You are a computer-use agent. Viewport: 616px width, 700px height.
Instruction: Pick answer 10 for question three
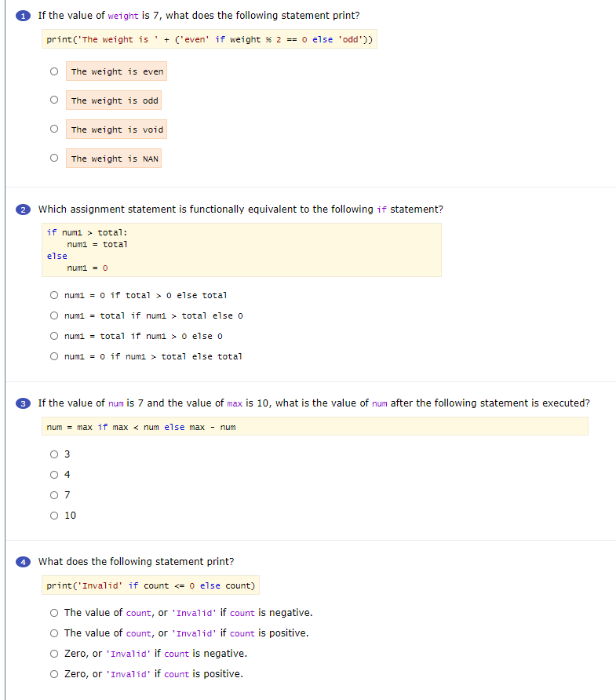pos(53,515)
